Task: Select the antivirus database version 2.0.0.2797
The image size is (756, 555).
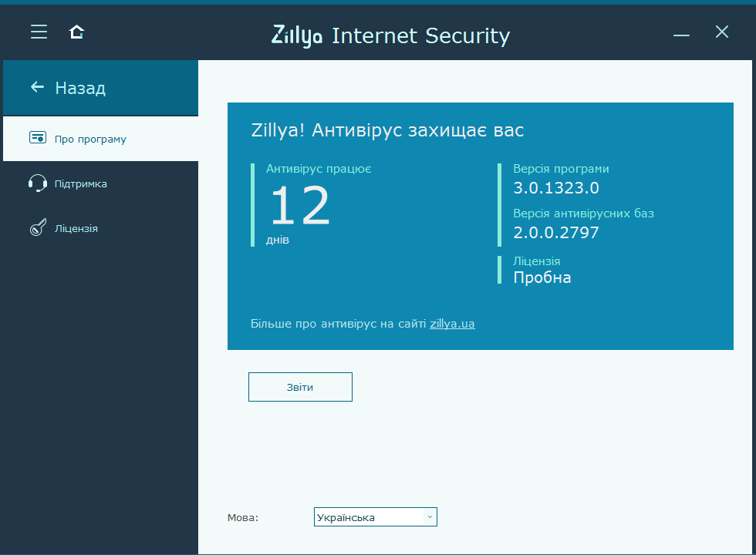Action: (556, 233)
